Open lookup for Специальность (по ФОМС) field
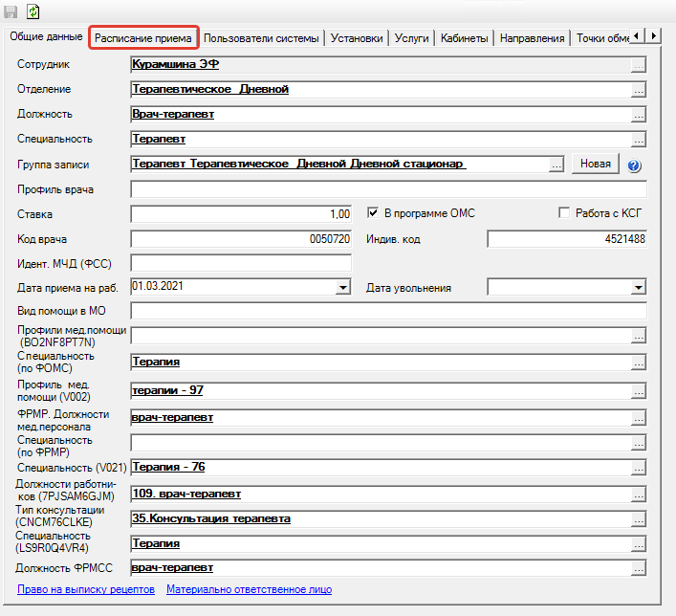The image size is (676, 616). (x=639, y=363)
